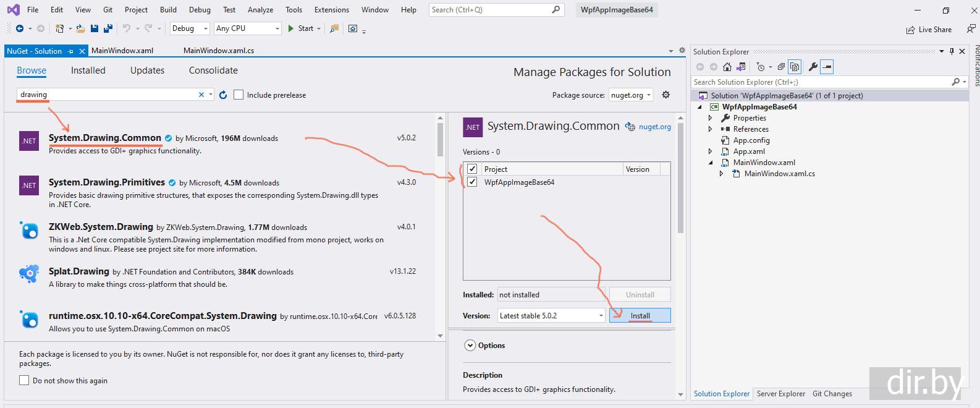Screen dimensions: 980x408
Task: Open the Build menu
Action: click(168, 10)
